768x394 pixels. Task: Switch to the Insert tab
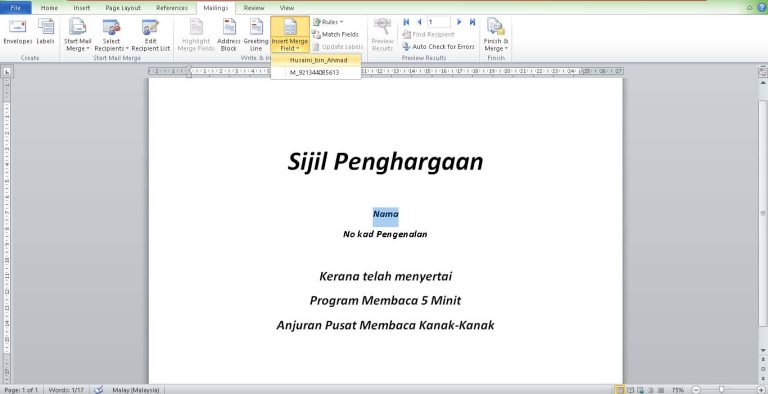pyautogui.click(x=82, y=8)
